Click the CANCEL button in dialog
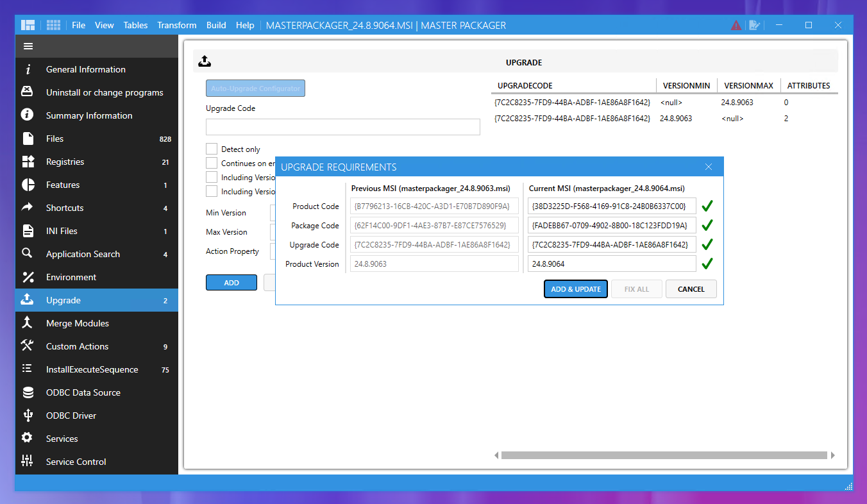 [x=691, y=289]
